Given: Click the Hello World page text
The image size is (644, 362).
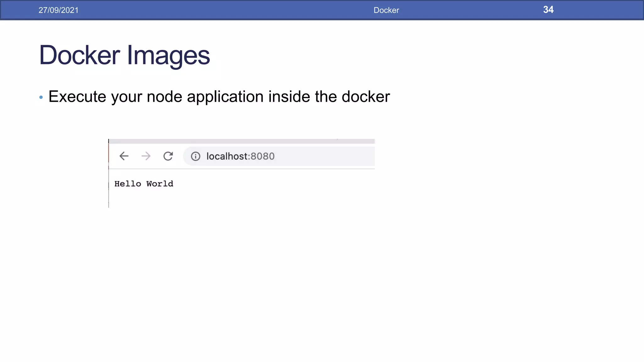Looking at the screenshot, I should coord(144,184).
